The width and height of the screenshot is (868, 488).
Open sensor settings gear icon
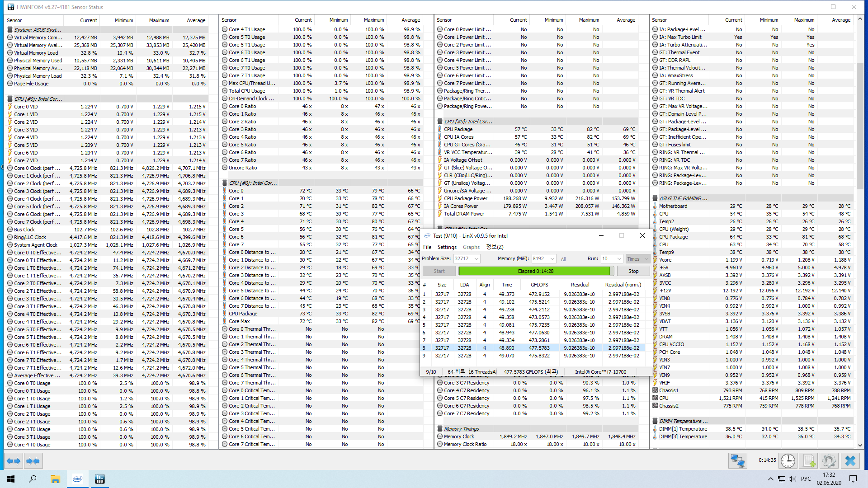tap(829, 461)
